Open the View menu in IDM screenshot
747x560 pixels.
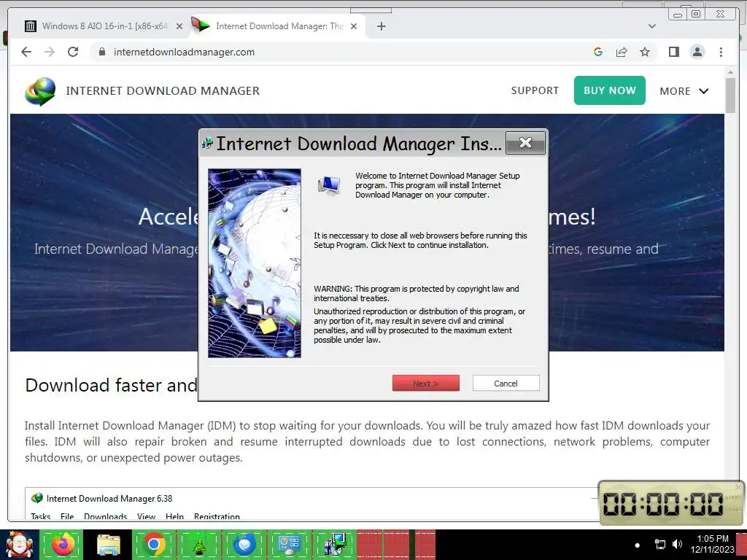[x=146, y=517]
